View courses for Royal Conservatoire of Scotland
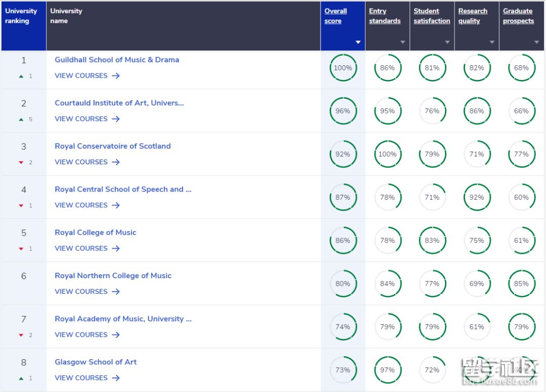 pos(87,162)
